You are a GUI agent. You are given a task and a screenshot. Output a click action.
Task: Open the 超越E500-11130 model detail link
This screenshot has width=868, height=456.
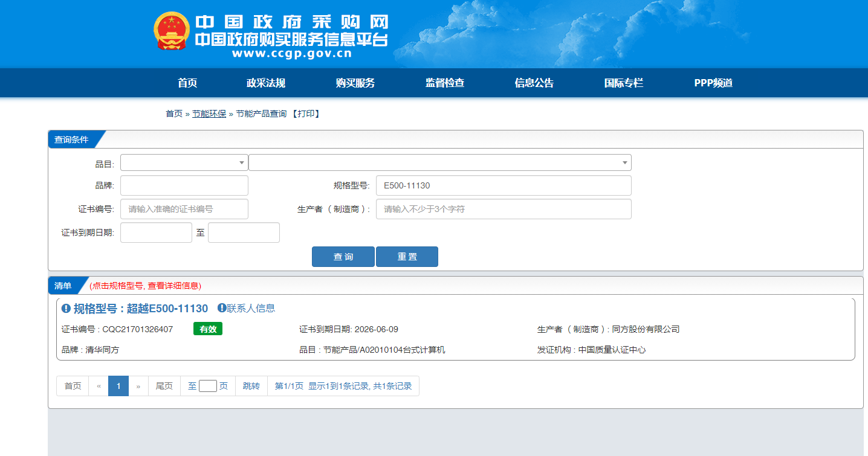(141, 309)
